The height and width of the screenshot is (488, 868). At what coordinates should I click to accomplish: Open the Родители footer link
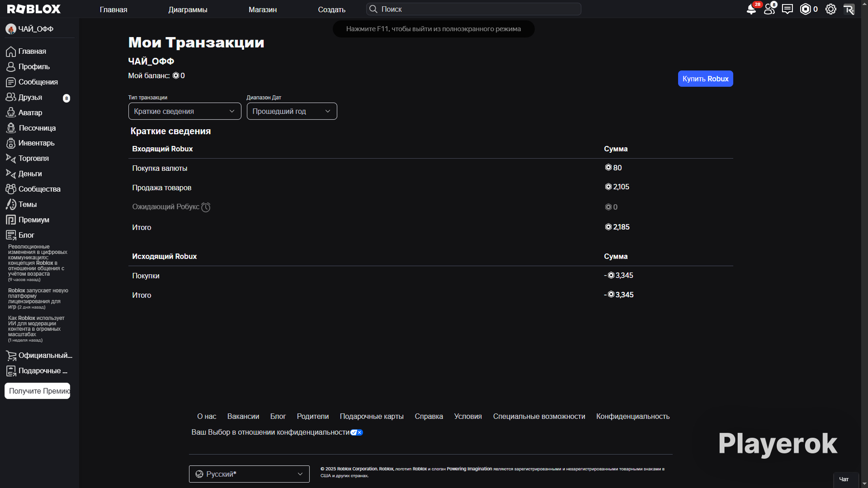(x=313, y=416)
